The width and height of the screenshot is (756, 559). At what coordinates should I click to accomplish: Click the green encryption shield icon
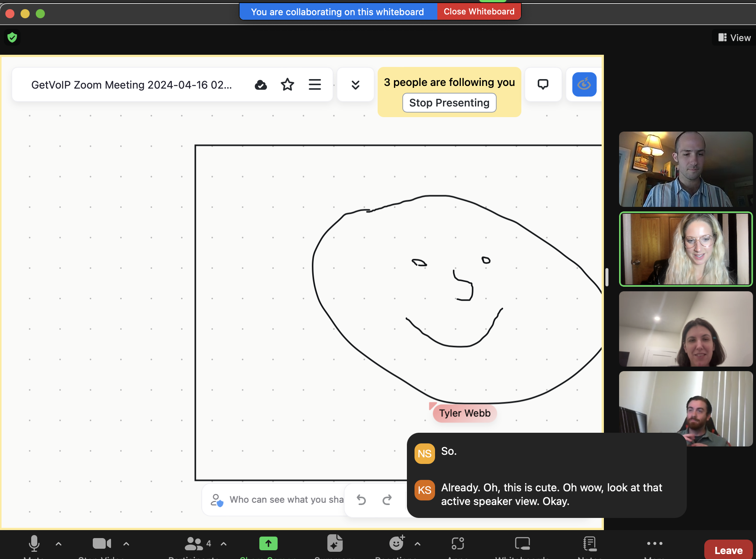click(x=12, y=37)
